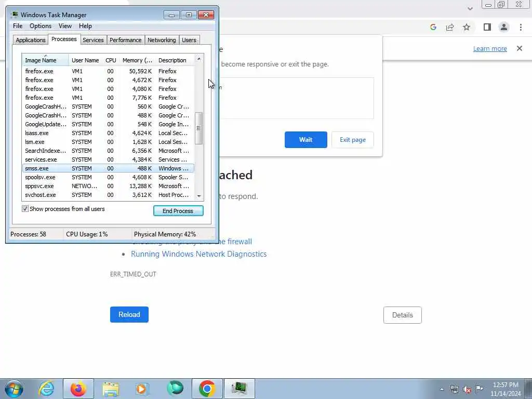Select the lsm.exe process row
Screen dimensions: 532x399
[108, 142]
